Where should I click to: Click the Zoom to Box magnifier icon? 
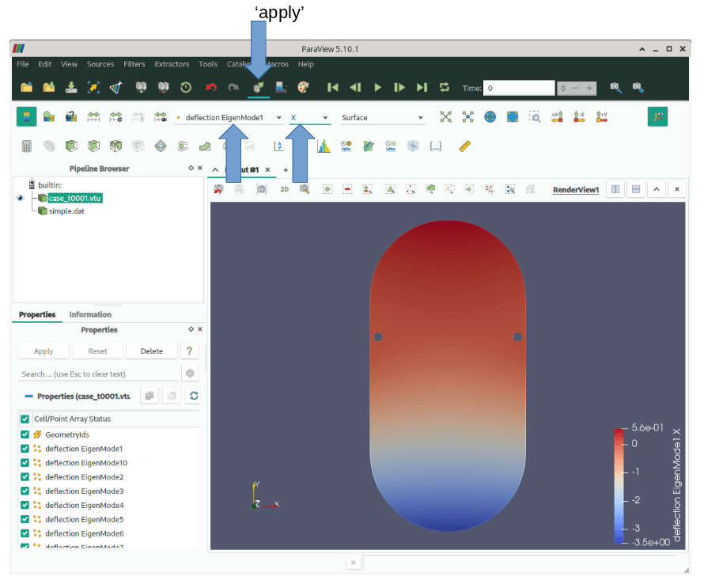click(534, 117)
